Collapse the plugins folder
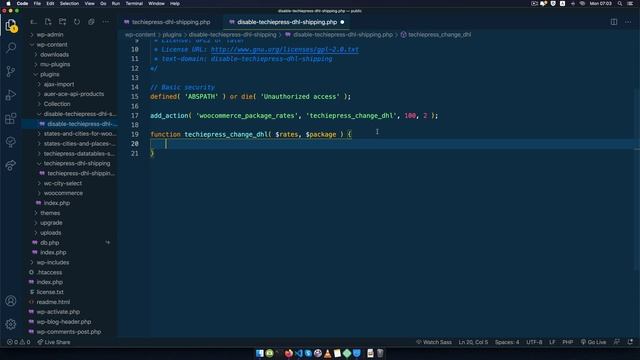Image resolution: width=640 pixels, height=360 pixels. (x=49, y=74)
